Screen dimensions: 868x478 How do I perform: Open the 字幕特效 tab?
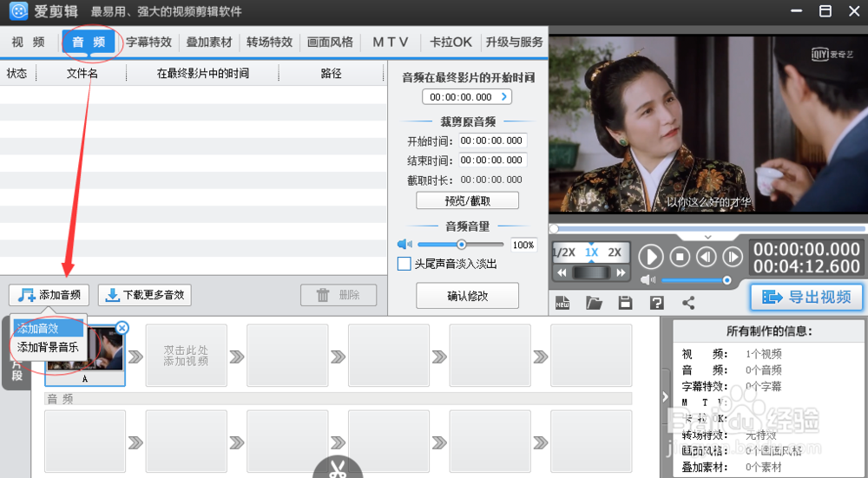pyautogui.click(x=149, y=42)
